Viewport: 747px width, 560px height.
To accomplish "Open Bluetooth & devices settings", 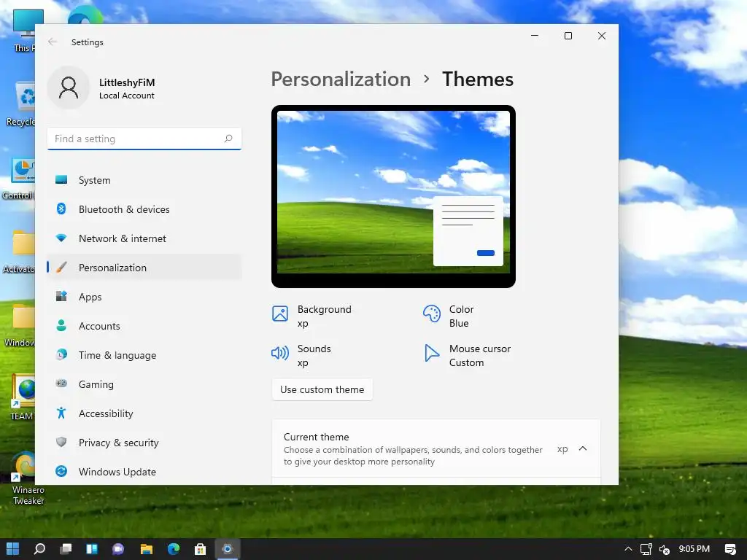I will pos(144,209).
